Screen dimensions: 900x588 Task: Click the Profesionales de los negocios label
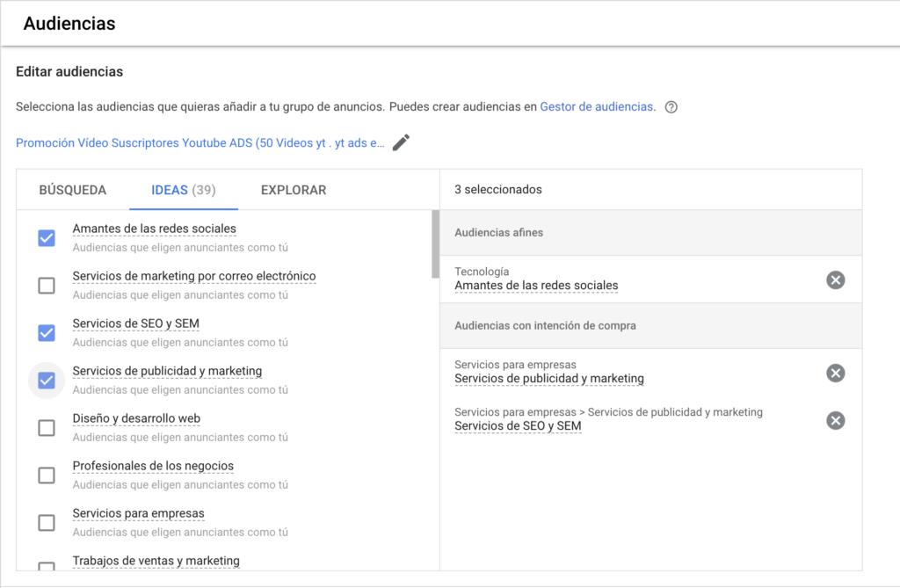[x=153, y=466]
